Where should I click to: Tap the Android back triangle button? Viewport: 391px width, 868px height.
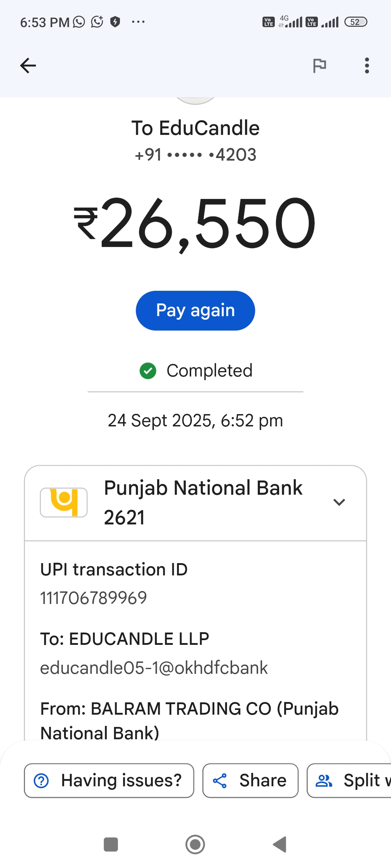click(280, 844)
